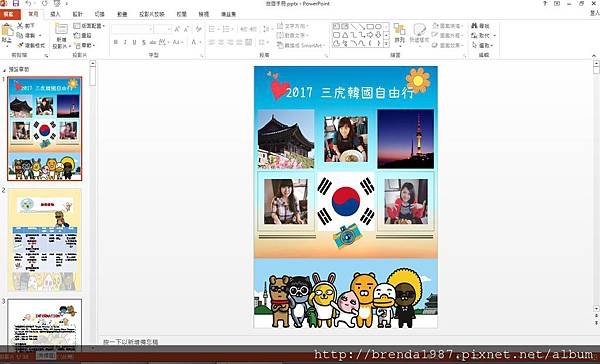The height and width of the screenshot is (364, 600).
Task: Click the large Paste clipboard icon
Action: (7, 30)
